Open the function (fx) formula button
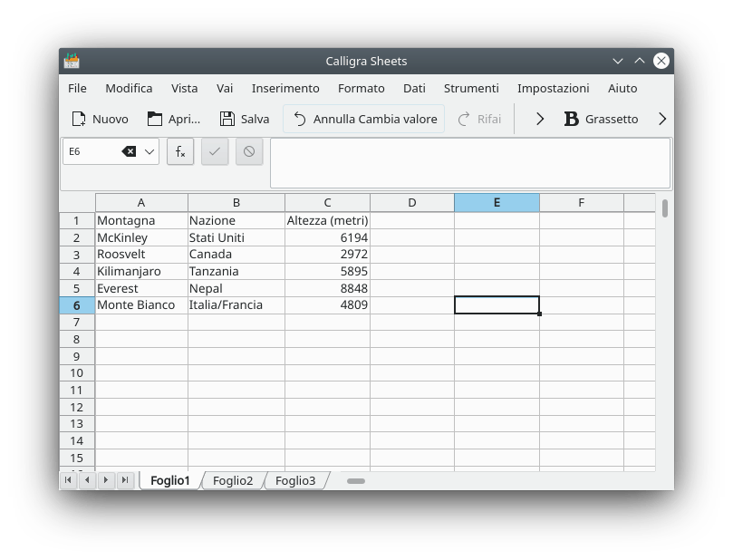The image size is (733, 560). [x=180, y=151]
